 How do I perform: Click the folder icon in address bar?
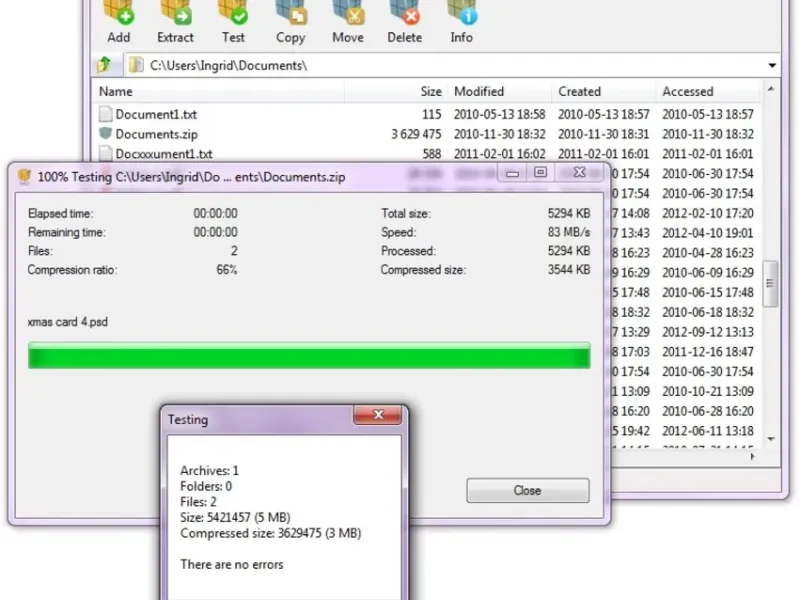(x=136, y=65)
